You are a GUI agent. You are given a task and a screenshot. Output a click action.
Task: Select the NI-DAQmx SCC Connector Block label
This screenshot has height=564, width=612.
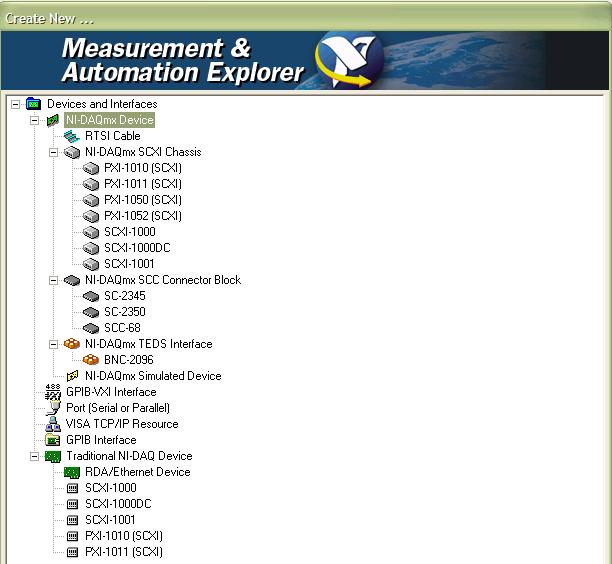point(163,280)
